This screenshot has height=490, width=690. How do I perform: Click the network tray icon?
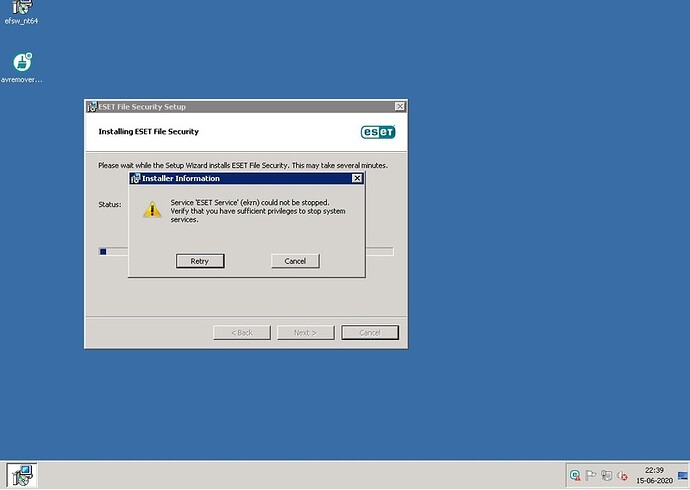(606, 475)
